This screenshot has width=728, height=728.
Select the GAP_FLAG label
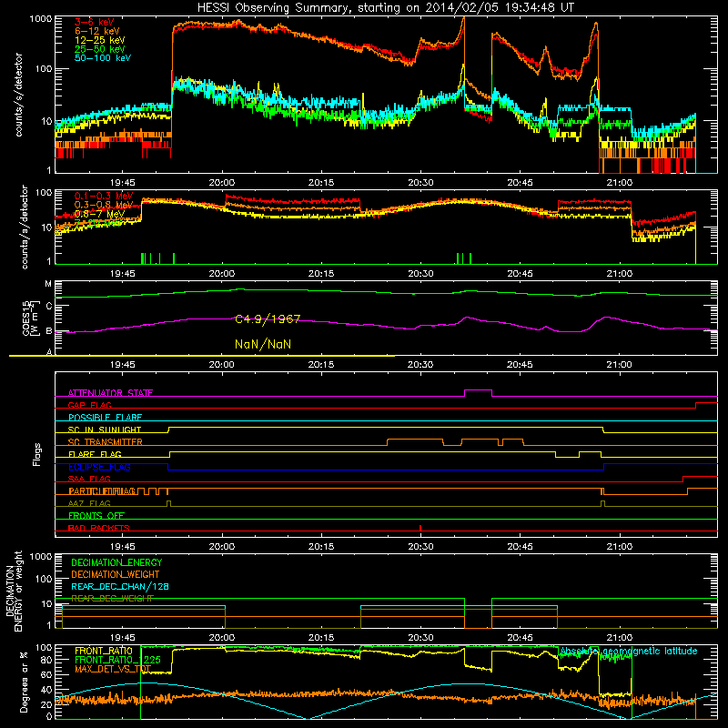point(89,405)
